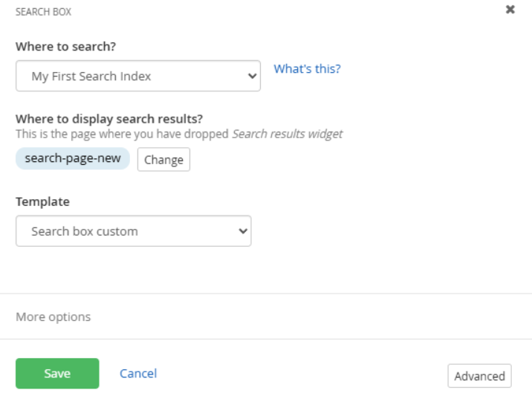Open the 'Search box custom' template dropdown
532x402 pixels.
(133, 231)
